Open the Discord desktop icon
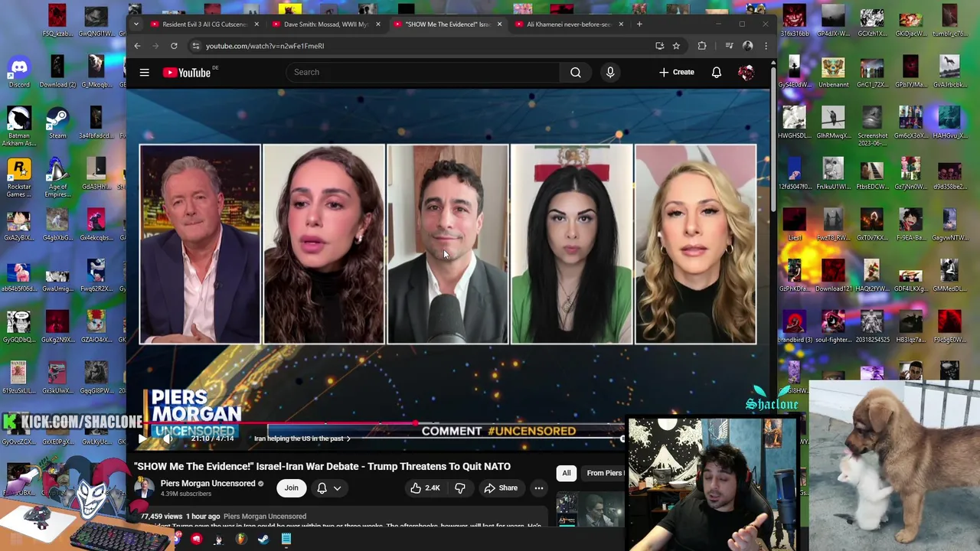980x551 pixels. [19, 71]
